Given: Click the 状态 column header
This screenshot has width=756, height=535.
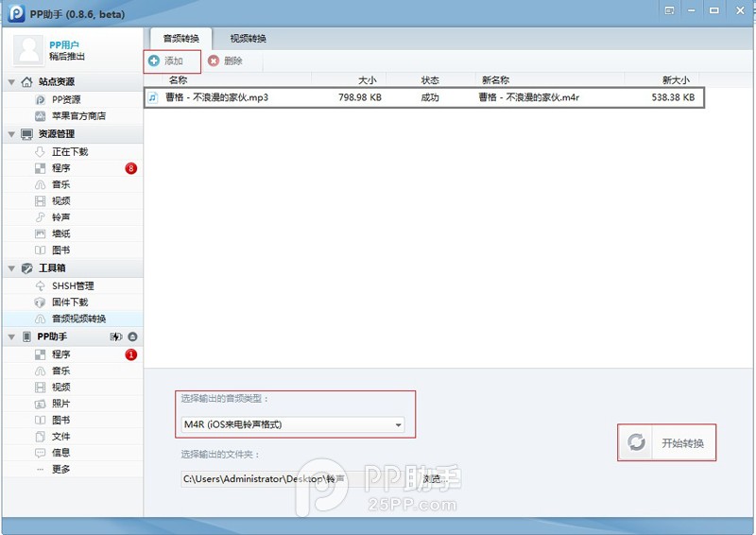Looking at the screenshot, I should click(x=430, y=80).
